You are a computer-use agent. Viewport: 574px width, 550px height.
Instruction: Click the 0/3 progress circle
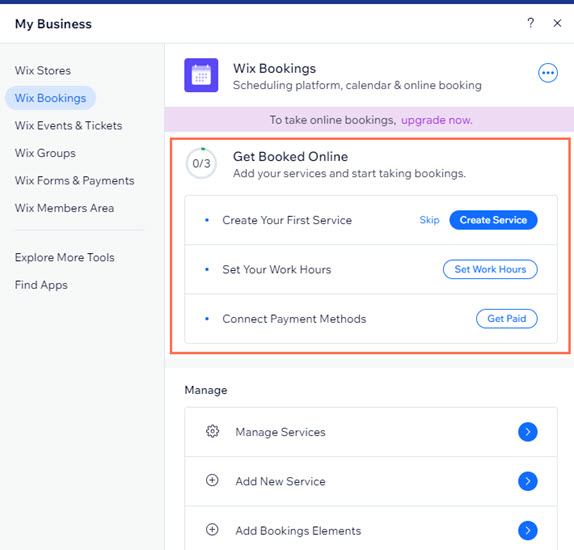tap(201, 163)
